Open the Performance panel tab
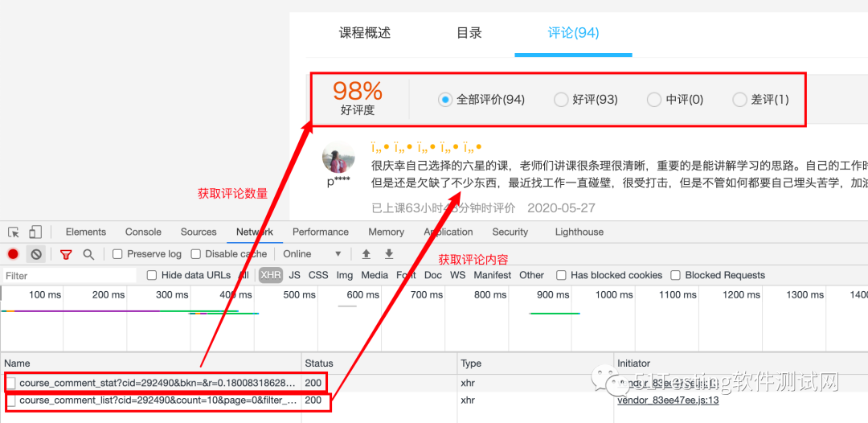This screenshot has height=423, width=868. pos(321,232)
